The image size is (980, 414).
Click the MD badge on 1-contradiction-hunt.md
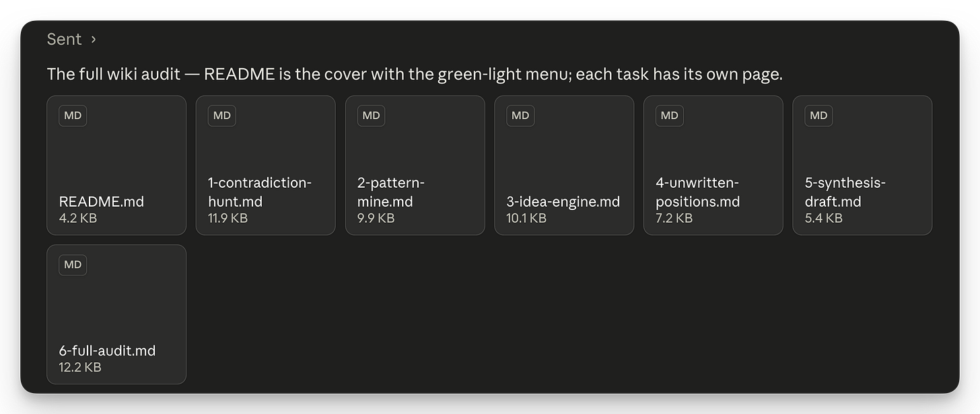(x=222, y=115)
